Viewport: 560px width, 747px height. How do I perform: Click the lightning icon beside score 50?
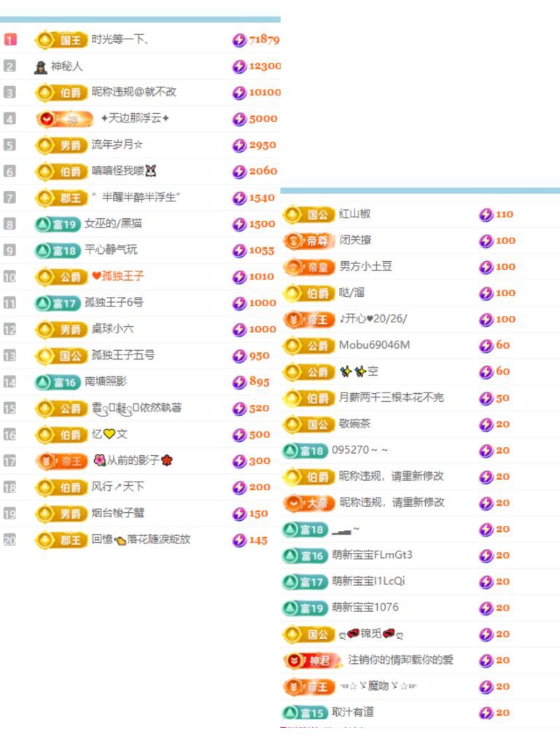coord(486,398)
